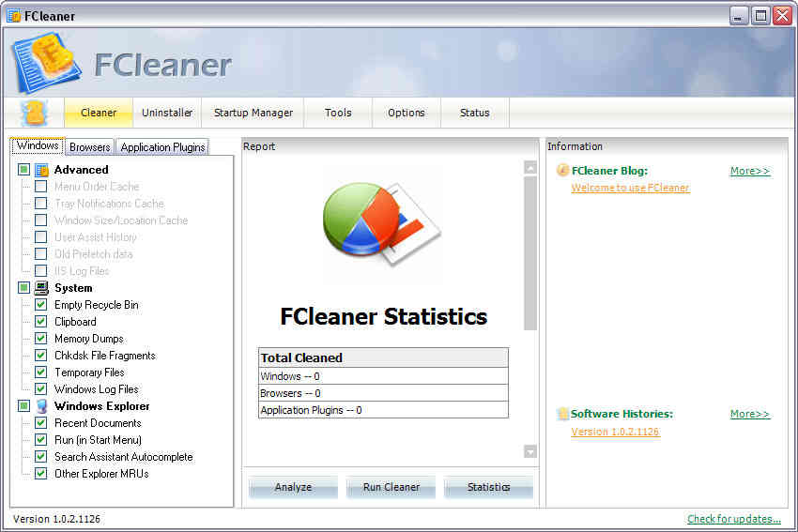Click the Analyze button
This screenshot has height=532, width=798.
coord(293,487)
